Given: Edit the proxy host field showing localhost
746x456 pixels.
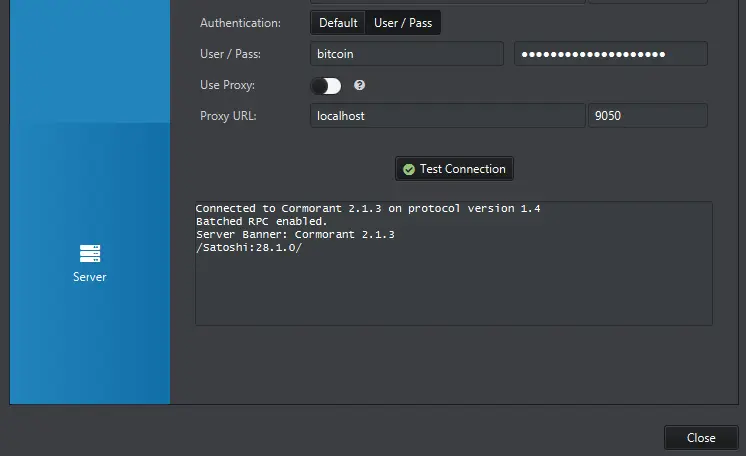Looking at the screenshot, I should 447,116.
